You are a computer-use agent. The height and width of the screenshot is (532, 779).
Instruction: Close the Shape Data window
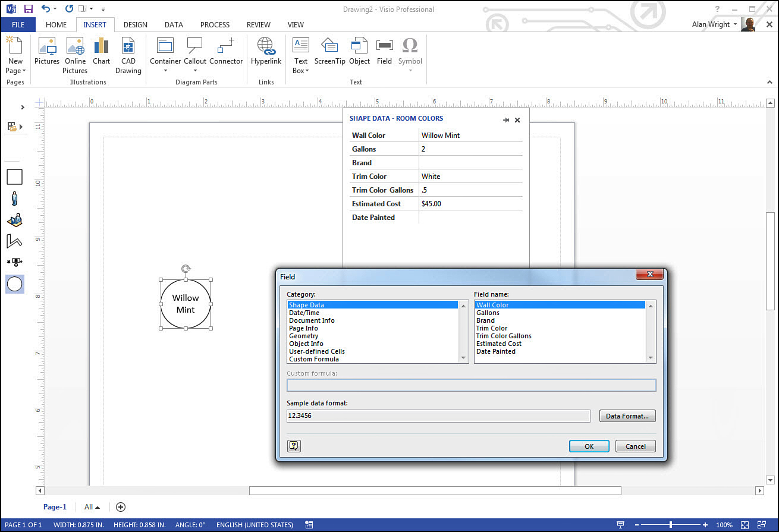tap(517, 120)
